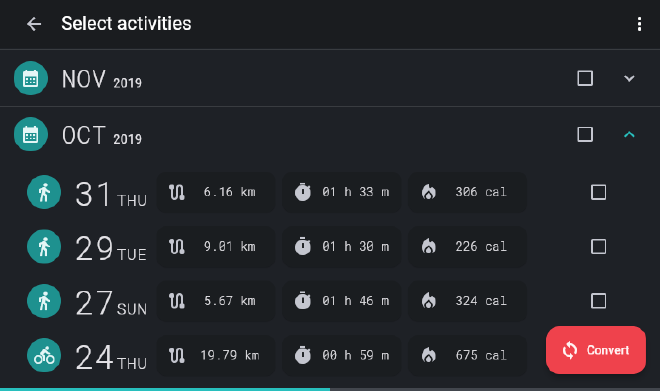The height and width of the screenshot is (391, 660).
Task: Collapse the OCT 2019 section chevron
Action: click(x=629, y=135)
